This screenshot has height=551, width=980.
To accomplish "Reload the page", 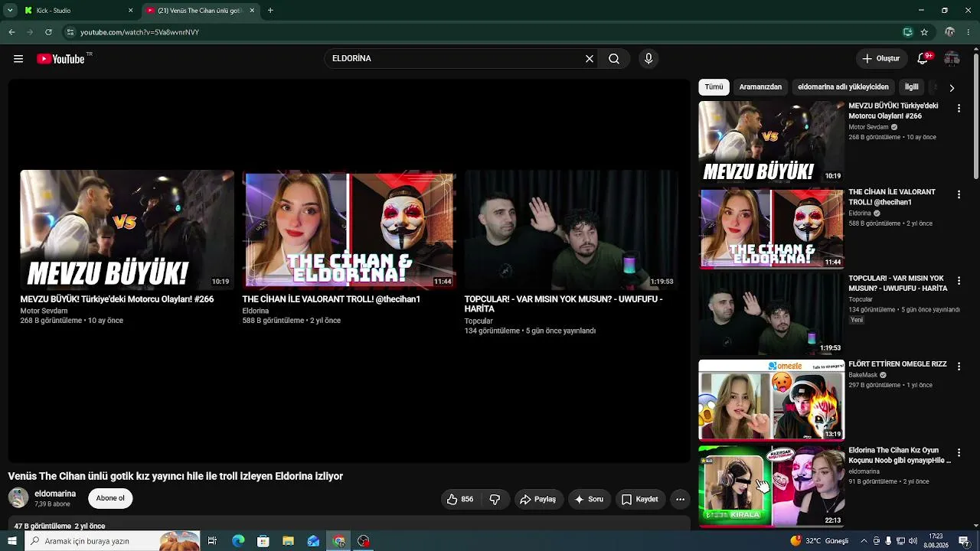I will coord(48,32).
